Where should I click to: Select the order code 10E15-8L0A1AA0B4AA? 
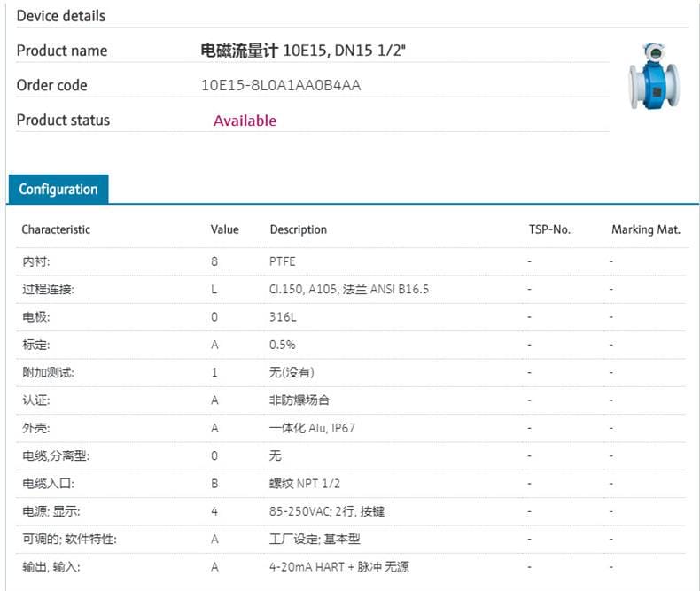(x=281, y=86)
